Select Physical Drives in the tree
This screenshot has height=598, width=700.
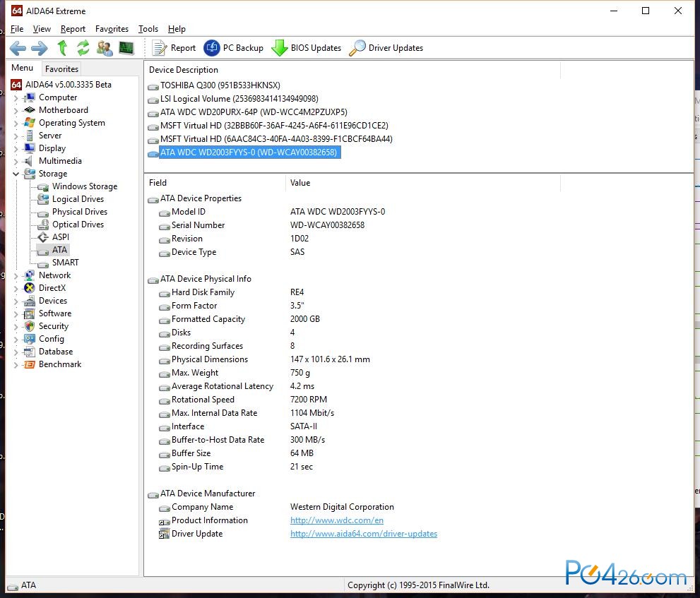[x=79, y=212]
